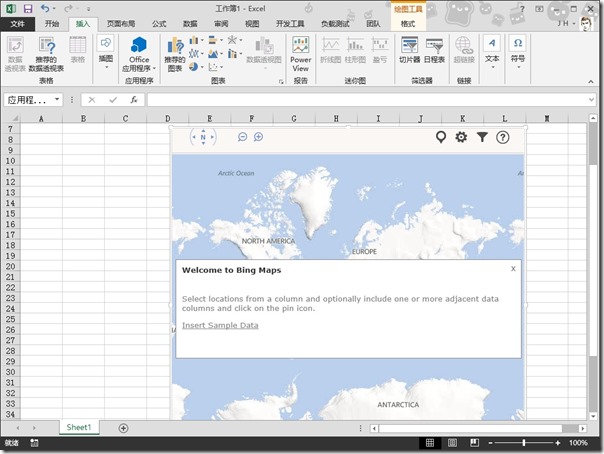Open 推荐的图表 recommended charts
This screenshot has height=454, width=604.
pyautogui.click(x=174, y=54)
